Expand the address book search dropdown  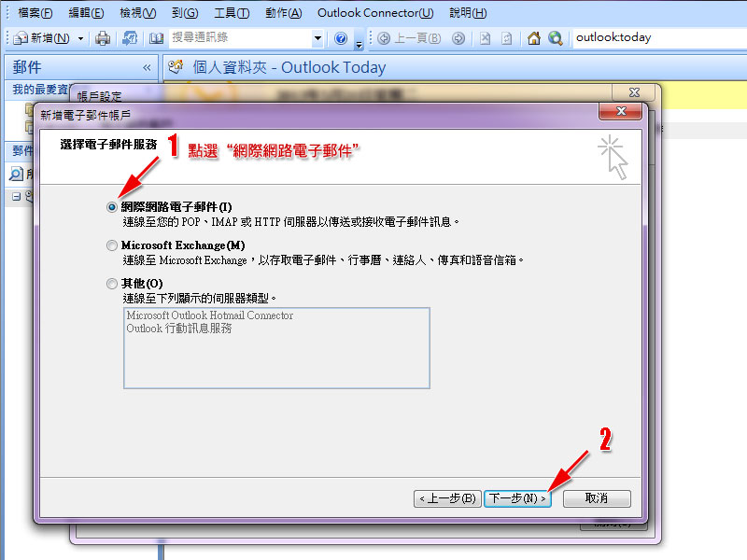[x=317, y=38]
